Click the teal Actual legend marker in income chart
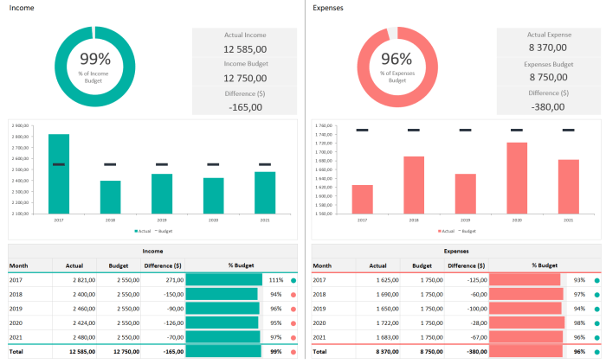This screenshot has width=606, height=364. click(x=136, y=231)
